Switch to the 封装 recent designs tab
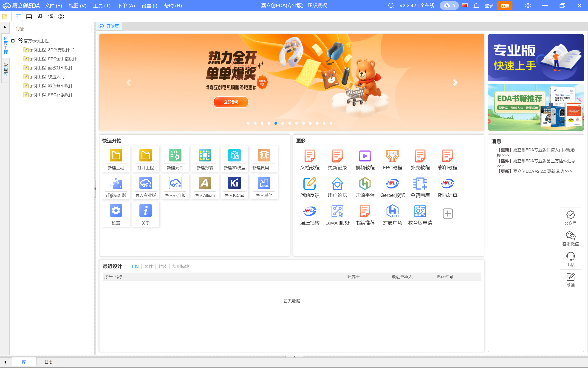588x368 pixels. (x=163, y=267)
